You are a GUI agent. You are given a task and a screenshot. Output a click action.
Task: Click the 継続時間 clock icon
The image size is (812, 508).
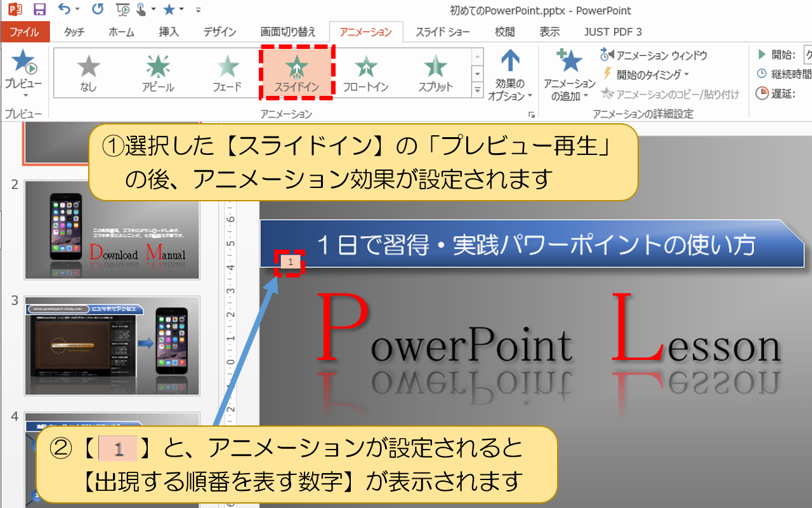[x=762, y=74]
